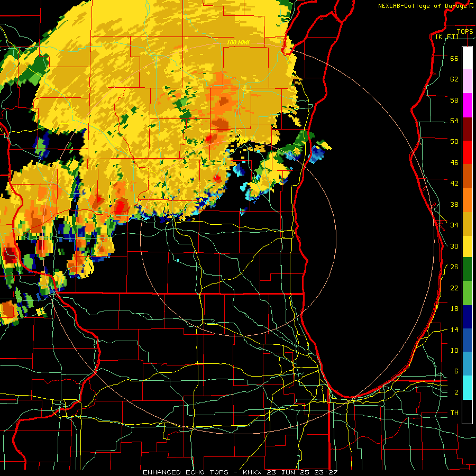Click the black TH legend swatch
The height and width of the screenshot is (476, 476).
click(x=467, y=411)
